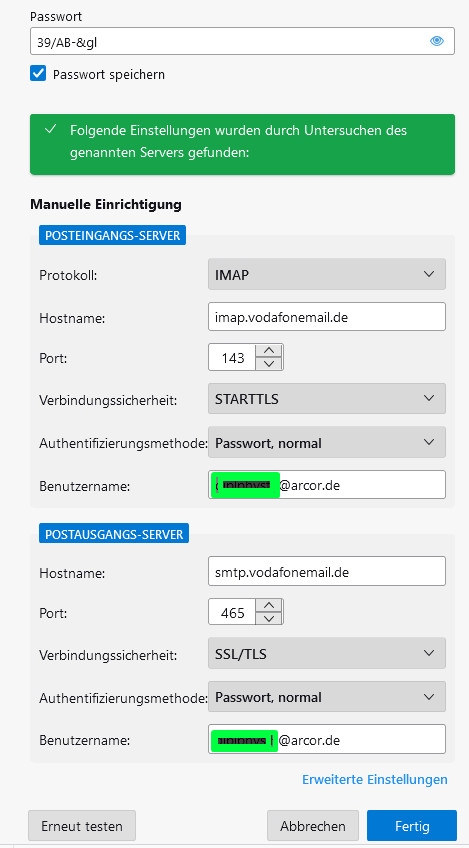Open the Erweiterte Einstellungen link

point(375,779)
